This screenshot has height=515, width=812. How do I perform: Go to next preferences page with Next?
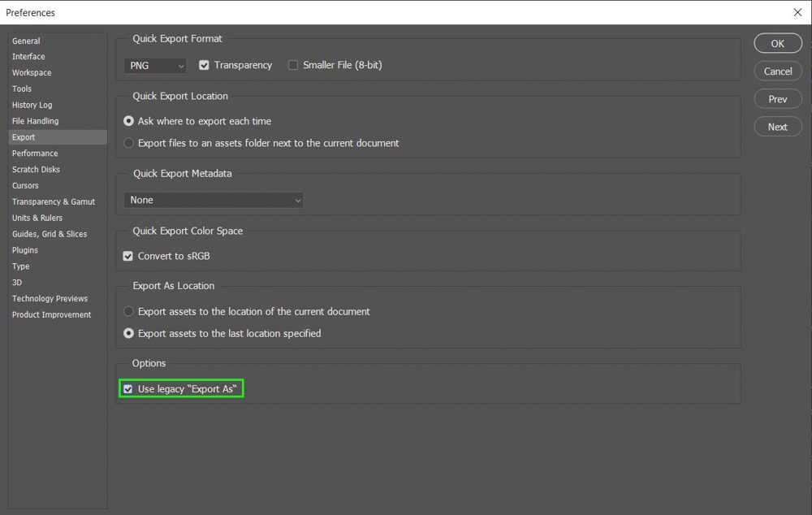click(778, 127)
